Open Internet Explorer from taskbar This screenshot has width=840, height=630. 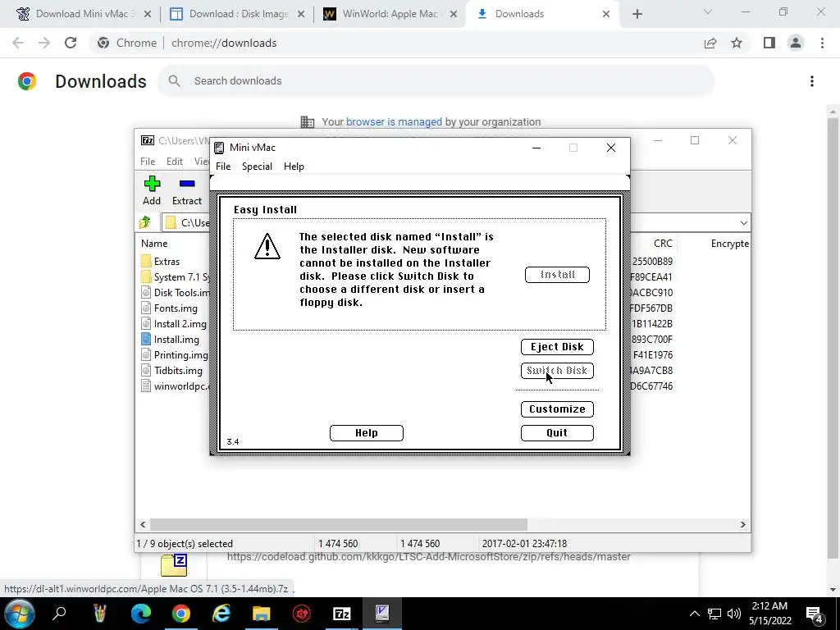coord(221,614)
